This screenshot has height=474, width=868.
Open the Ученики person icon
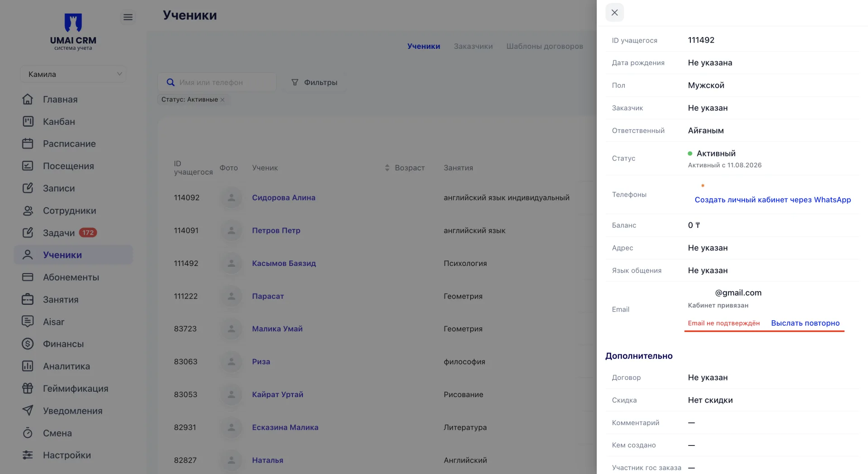click(x=28, y=255)
